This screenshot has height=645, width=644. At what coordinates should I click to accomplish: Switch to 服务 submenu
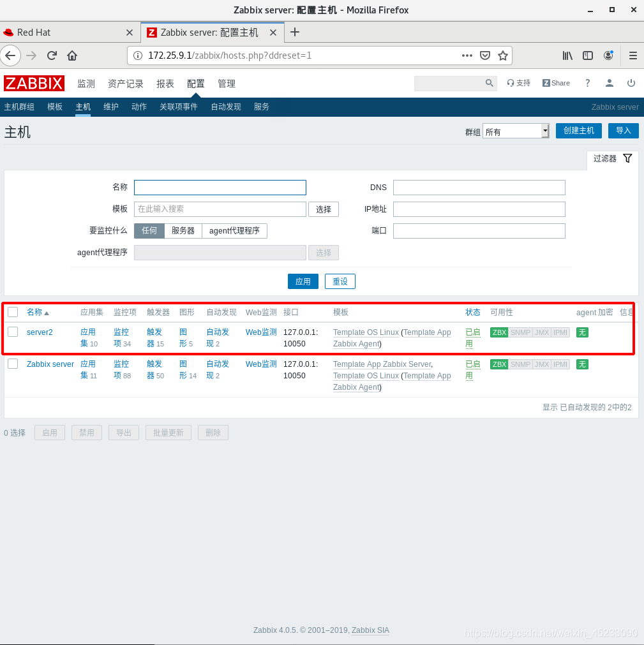(x=261, y=107)
